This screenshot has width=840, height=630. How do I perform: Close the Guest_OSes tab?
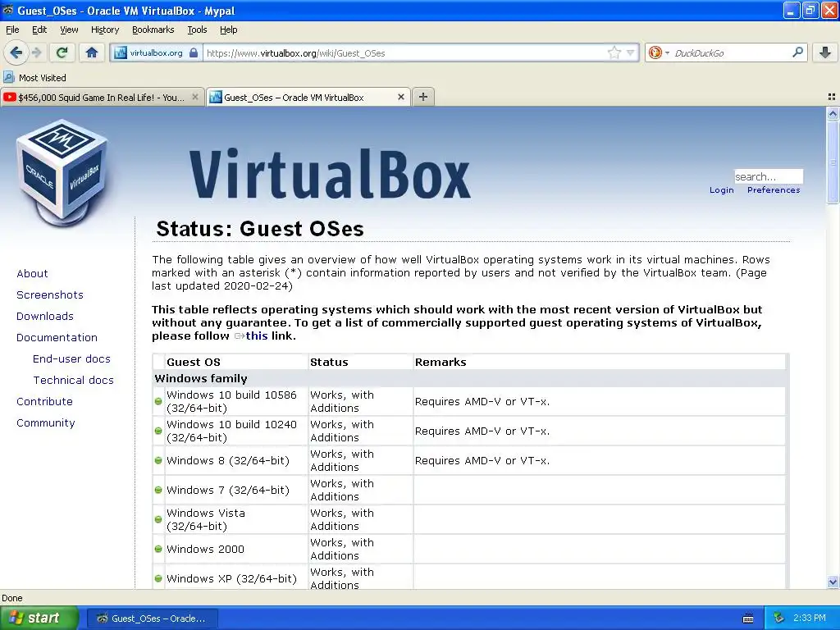(400, 97)
